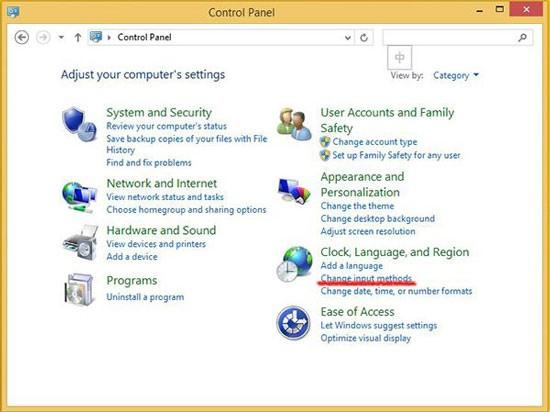Minimize the Control Panel window
The image size is (550, 412).
tap(479, 11)
